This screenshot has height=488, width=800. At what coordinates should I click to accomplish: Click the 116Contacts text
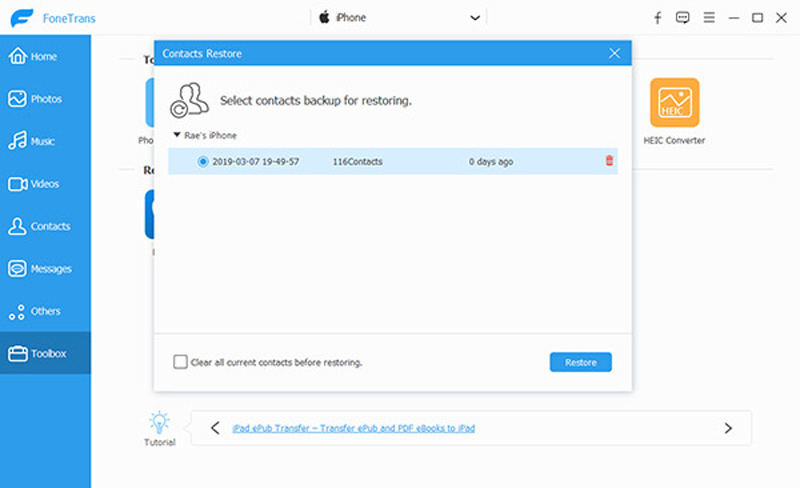point(358,161)
